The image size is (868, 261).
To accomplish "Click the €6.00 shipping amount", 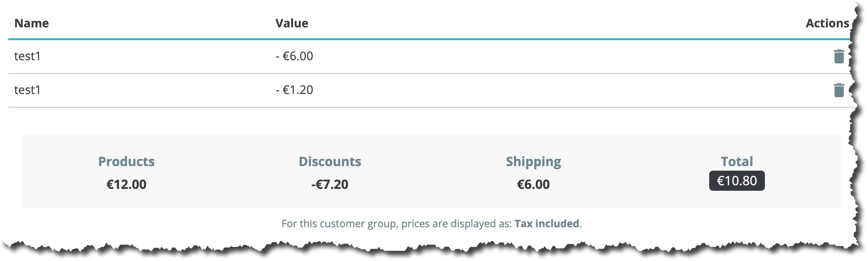I will [x=533, y=184].
